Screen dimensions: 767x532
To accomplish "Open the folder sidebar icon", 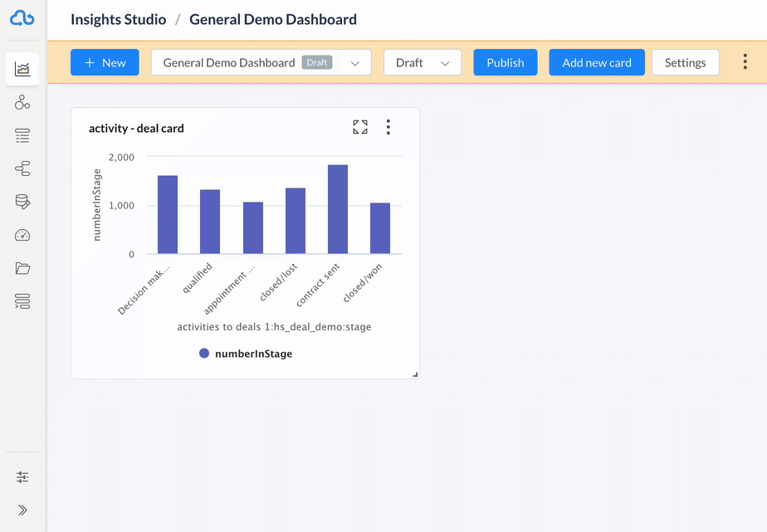I will (22, 268).
